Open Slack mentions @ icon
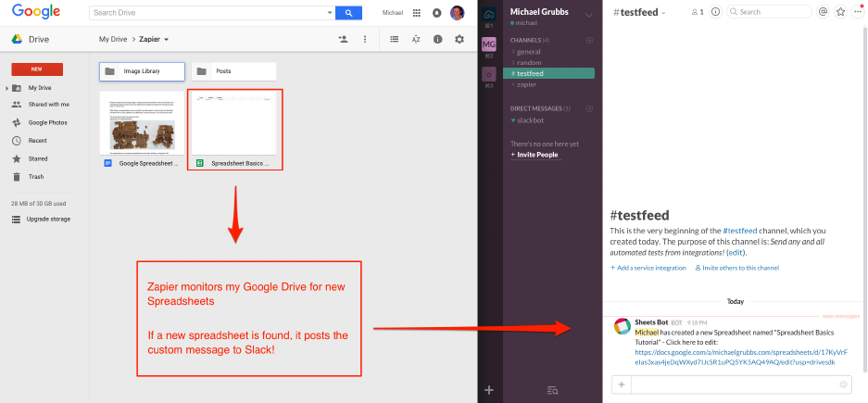This screenshot has width=868, height=403. (824, 12)
